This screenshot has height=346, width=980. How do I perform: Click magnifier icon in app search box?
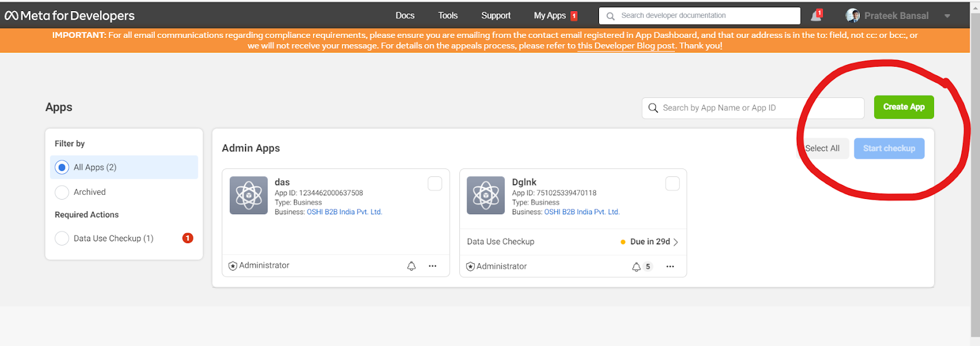click(x=654, y=108)
